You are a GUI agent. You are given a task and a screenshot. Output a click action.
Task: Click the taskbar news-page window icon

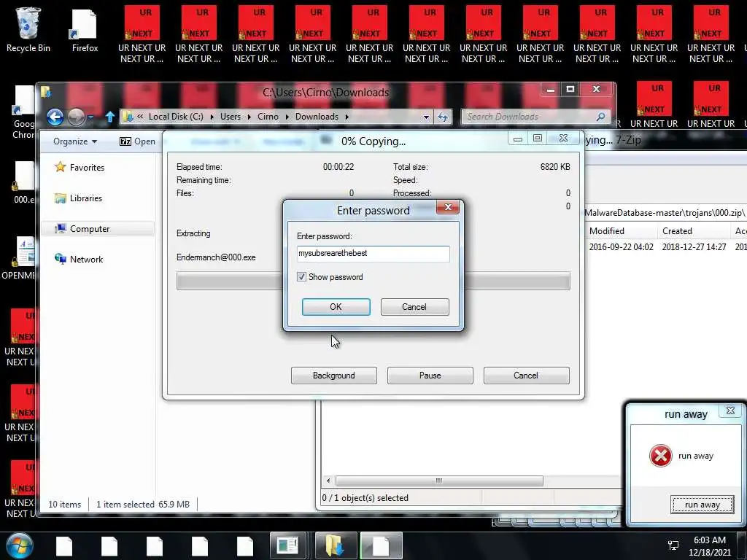287,545
